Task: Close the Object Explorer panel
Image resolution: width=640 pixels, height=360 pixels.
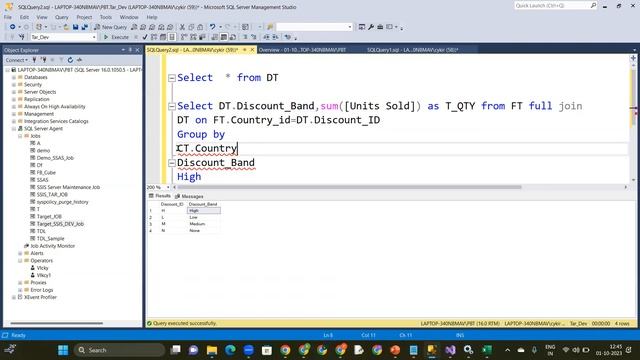Action: (x=138, y=50)
